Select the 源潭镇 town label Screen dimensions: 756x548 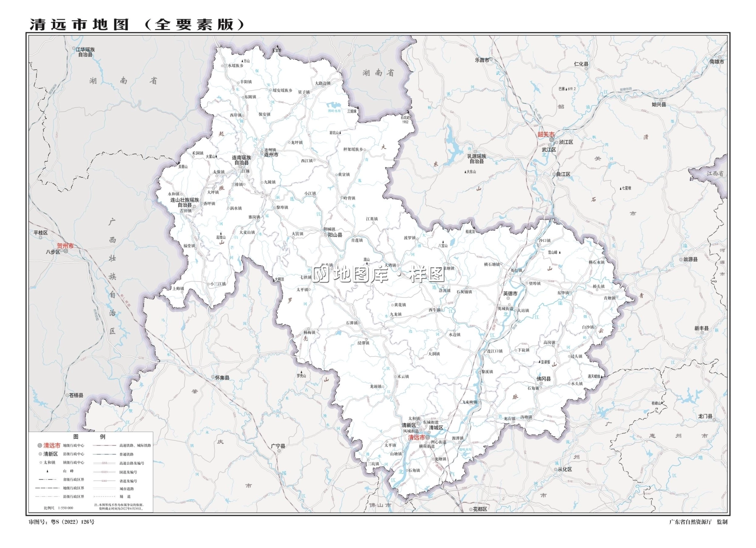coord(457,438)
